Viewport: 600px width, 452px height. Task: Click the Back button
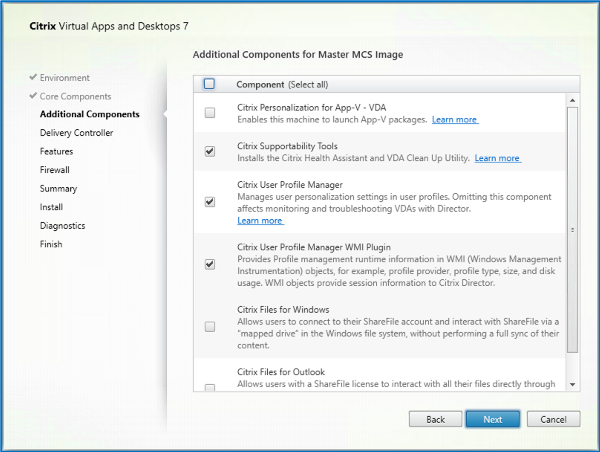coord(435,419)
